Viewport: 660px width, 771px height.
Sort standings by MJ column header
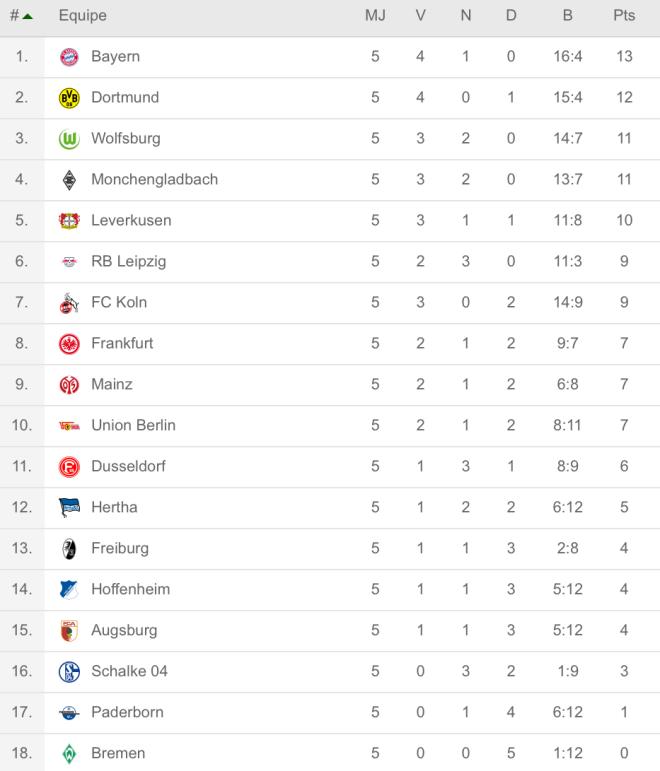point(375,16)
